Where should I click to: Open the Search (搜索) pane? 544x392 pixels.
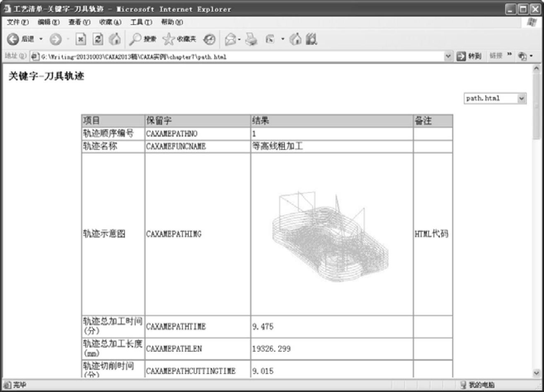pyautogui.click(x=143, y=39)
